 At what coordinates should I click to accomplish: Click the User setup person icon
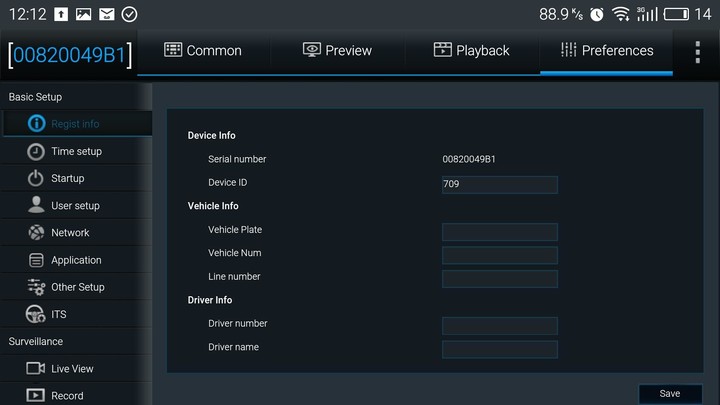pyautogui.click(x=36, y=205)
